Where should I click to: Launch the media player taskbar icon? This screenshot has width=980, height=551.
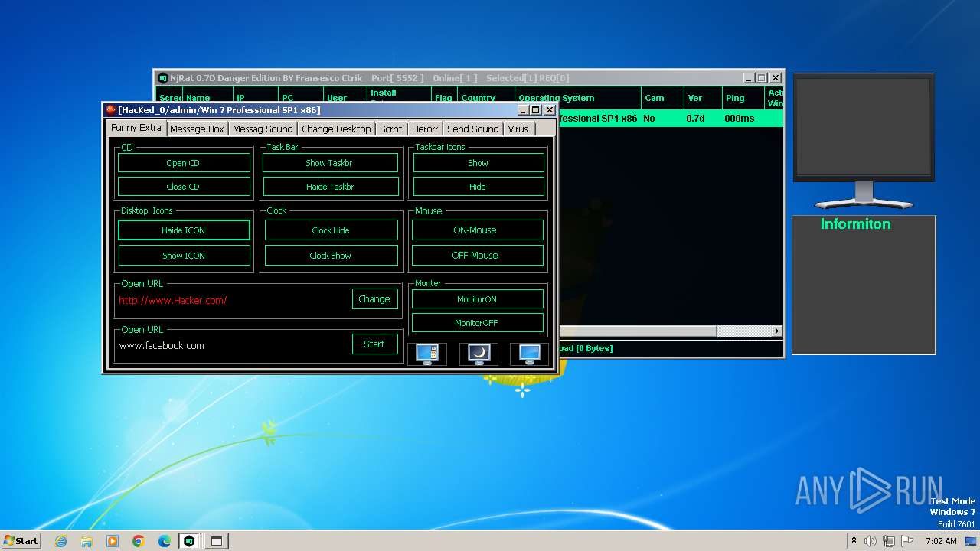click(x=113, y=541)
